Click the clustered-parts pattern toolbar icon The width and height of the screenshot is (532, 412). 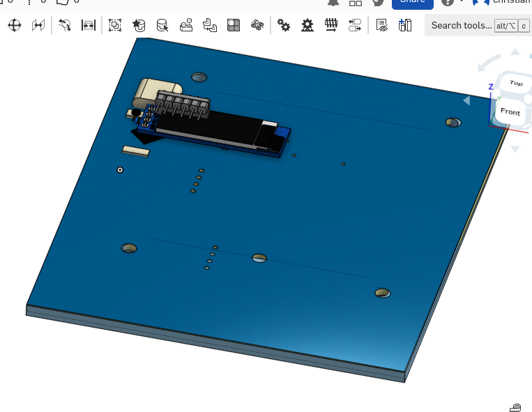click(x=257, y=25)
